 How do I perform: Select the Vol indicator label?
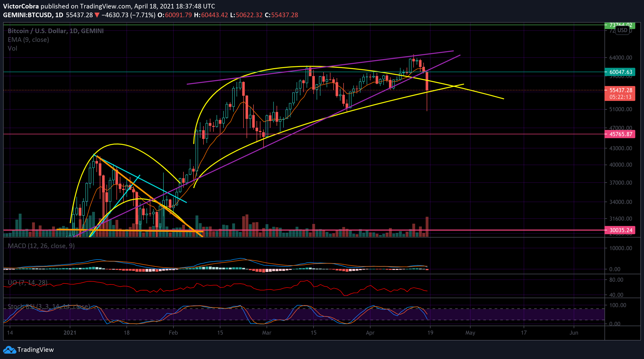pyautogui.click(x=12, y=48)
